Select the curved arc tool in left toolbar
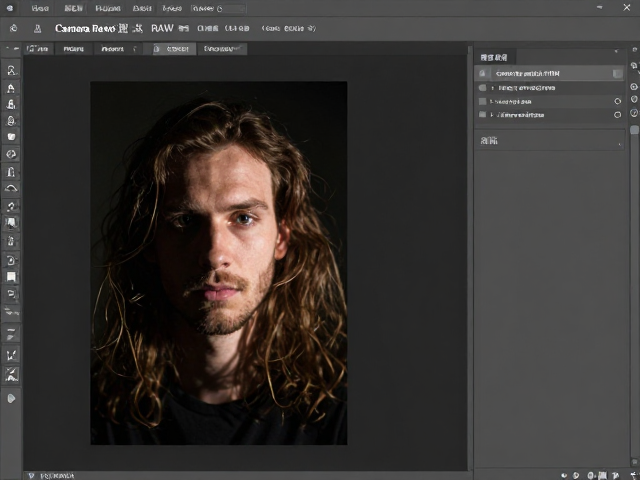The width and height of the screenshot is (640, 480). tap(11, 188)
